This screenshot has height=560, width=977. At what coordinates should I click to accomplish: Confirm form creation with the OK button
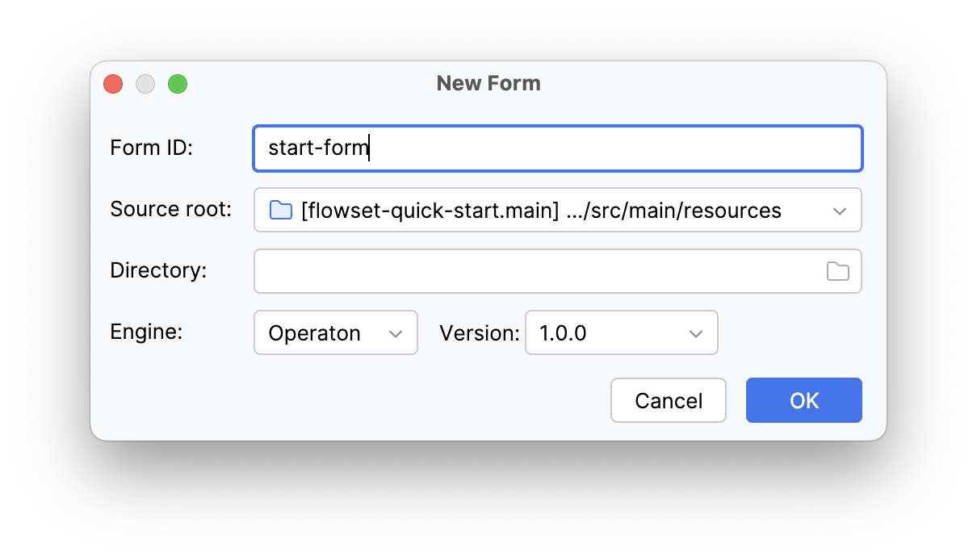click(x=803, y=399)
